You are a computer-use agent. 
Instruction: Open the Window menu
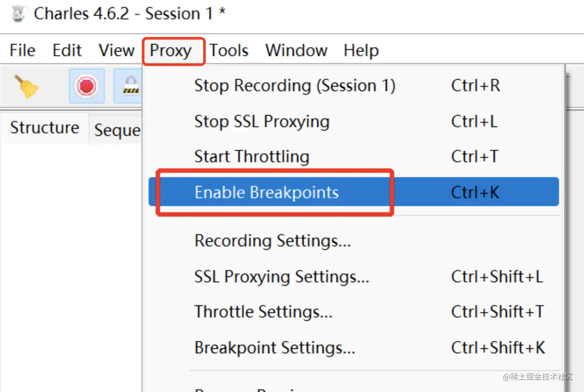pos(296,50)
